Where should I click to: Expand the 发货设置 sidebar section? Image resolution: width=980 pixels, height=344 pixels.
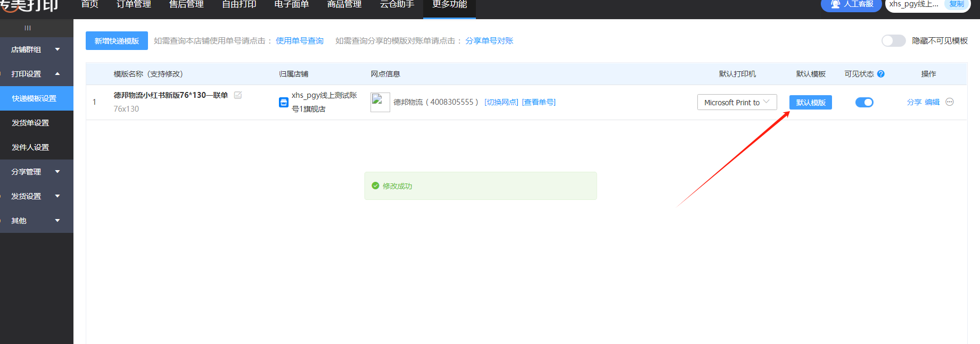point(37,196)
